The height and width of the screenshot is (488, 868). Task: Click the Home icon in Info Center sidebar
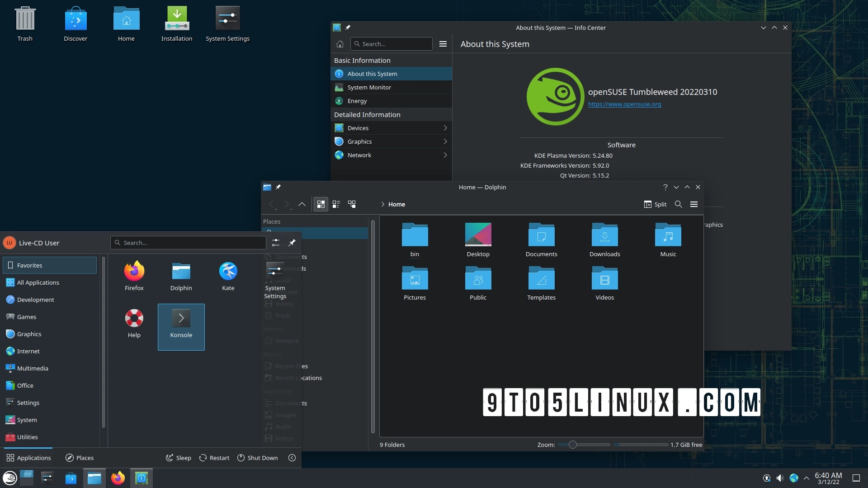click(340, 44)
